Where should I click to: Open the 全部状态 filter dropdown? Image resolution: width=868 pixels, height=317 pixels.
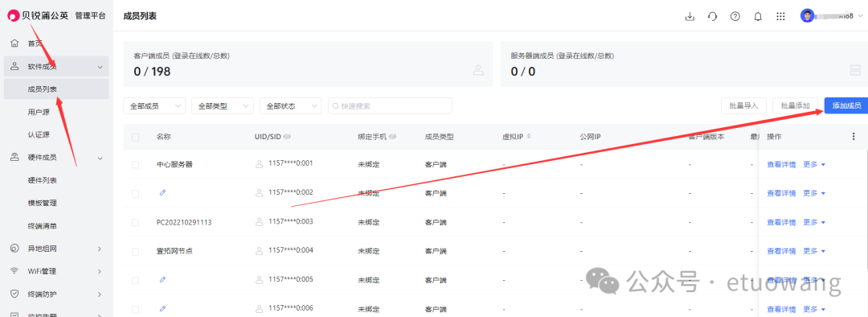coord(291,106)
